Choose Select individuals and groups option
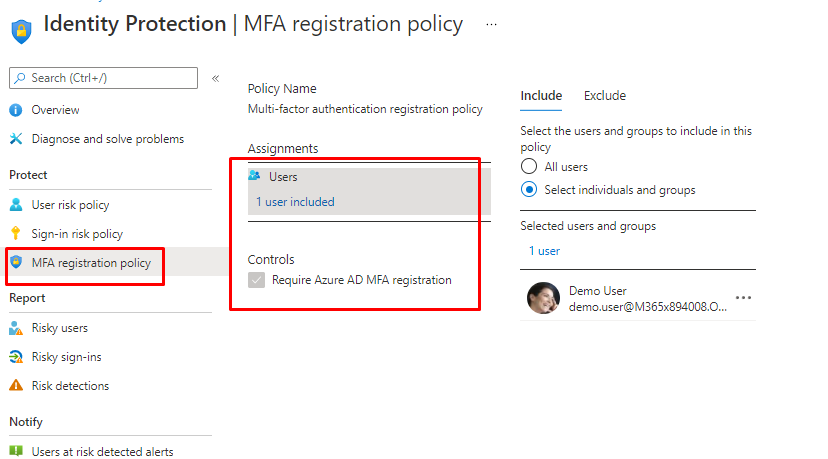This screenshot has height=459, width=828. [530, 190]
